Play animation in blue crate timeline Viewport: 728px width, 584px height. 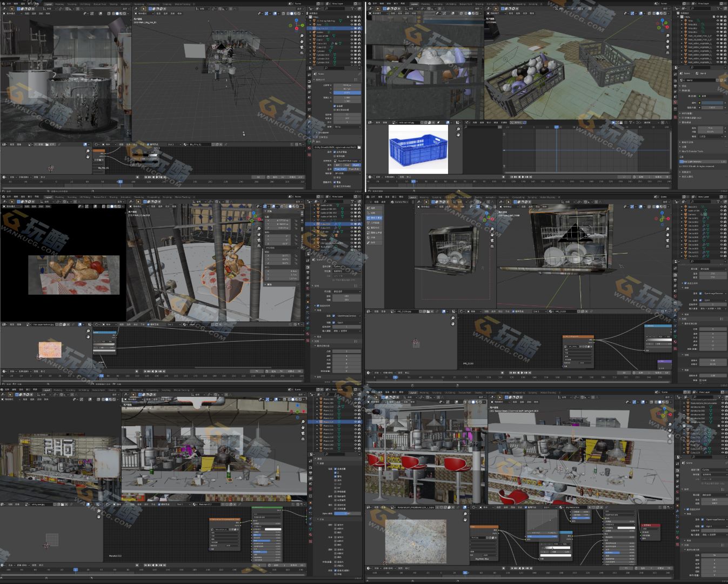[523, 177]
